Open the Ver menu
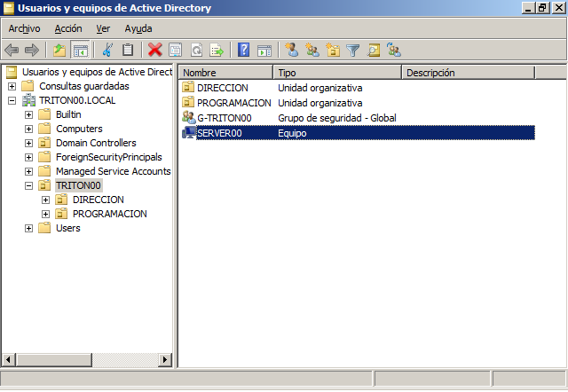Screen dimensions: 568x392 [103, 28]
